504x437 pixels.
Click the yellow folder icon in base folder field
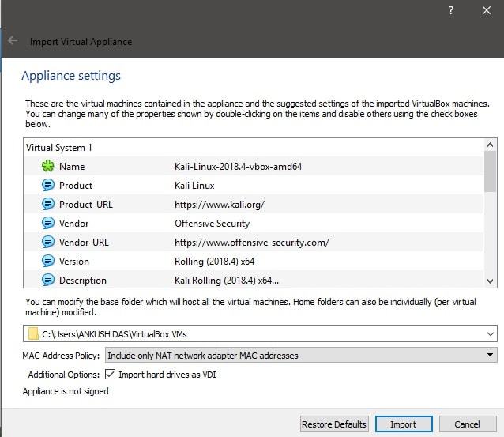(x=33, y=334)
